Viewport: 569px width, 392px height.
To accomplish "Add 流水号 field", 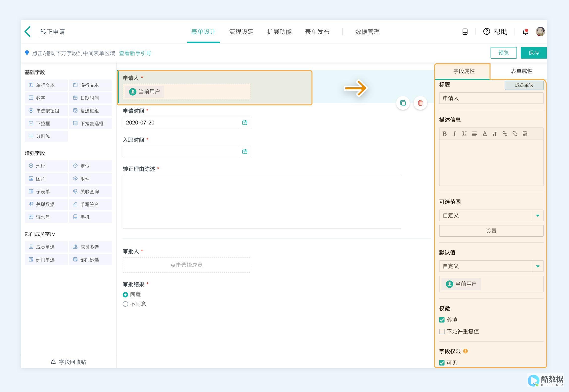I will 46,217.
